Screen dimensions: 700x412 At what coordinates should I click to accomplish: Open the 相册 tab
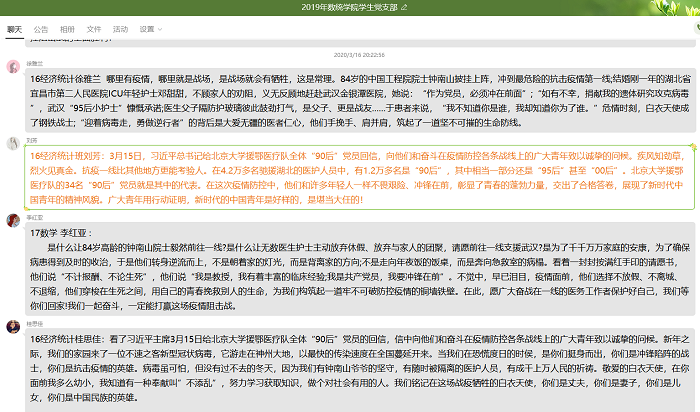pyautogui.click(x=67, y=30)
